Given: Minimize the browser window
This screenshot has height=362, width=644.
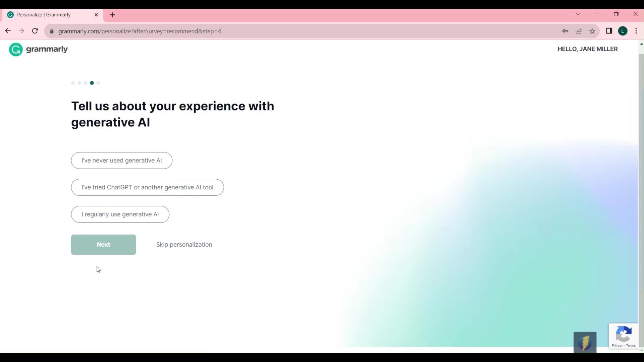Looking at the screenshot, I should tap(597, 14).
